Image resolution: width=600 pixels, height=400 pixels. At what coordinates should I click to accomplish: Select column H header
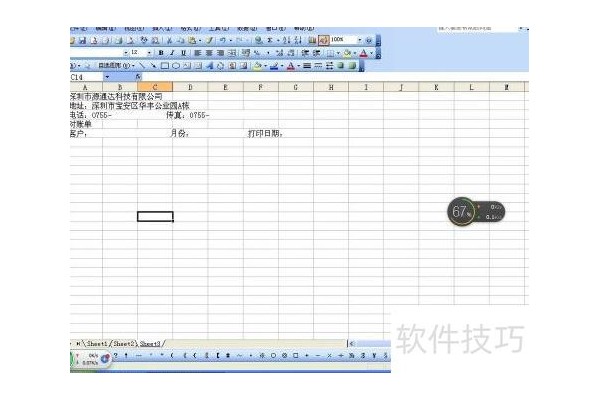331,87
